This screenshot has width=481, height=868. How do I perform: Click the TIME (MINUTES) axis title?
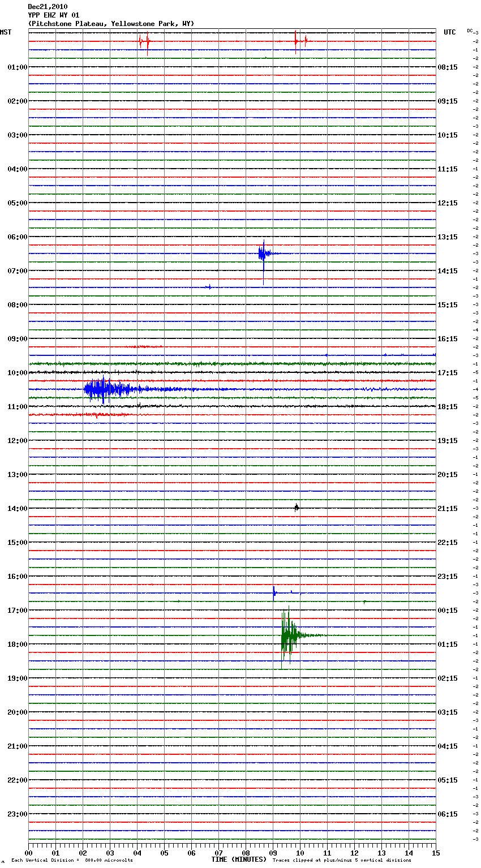(239, 860)
